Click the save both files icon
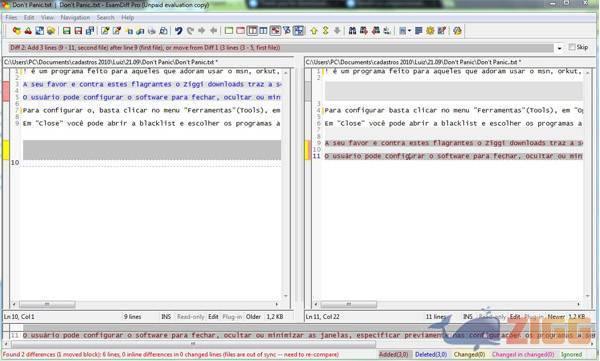 [90, 31]
